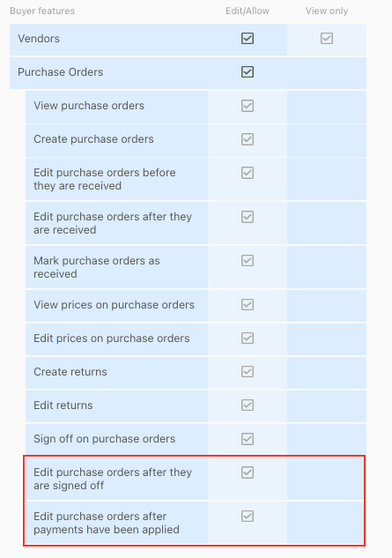
Task: Toggle the Create purchase orders checkbox
Action: 248,139
